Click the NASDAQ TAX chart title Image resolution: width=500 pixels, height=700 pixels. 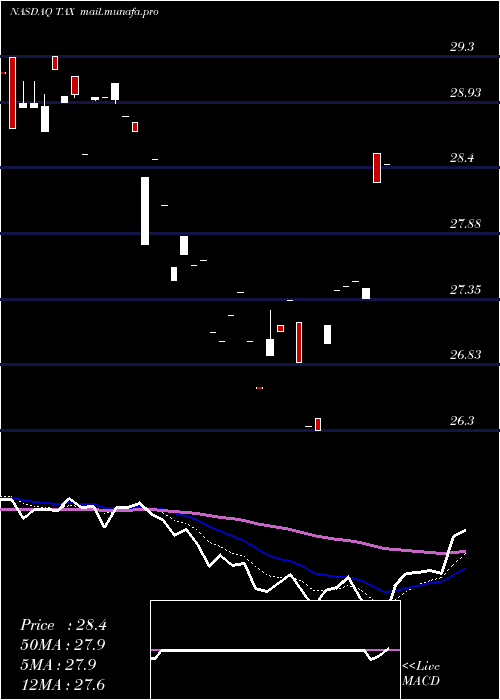pyautogui.click(x=44, y=12)
